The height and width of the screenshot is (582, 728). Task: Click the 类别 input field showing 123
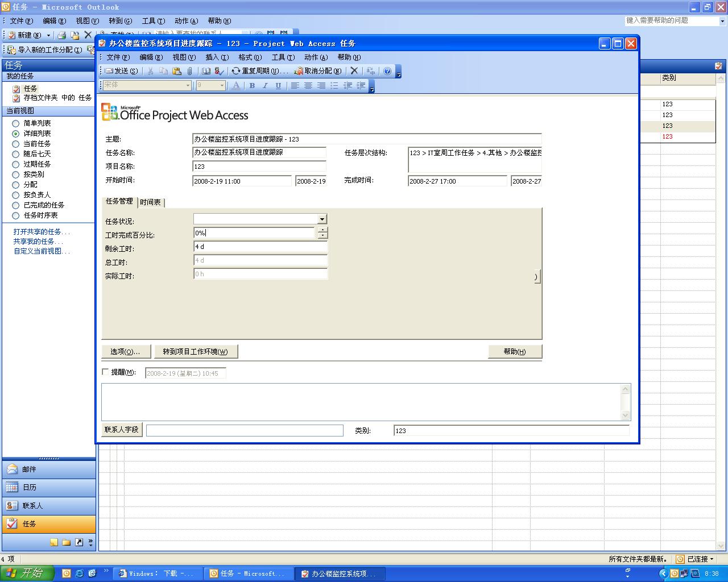[x=511, y=430]
